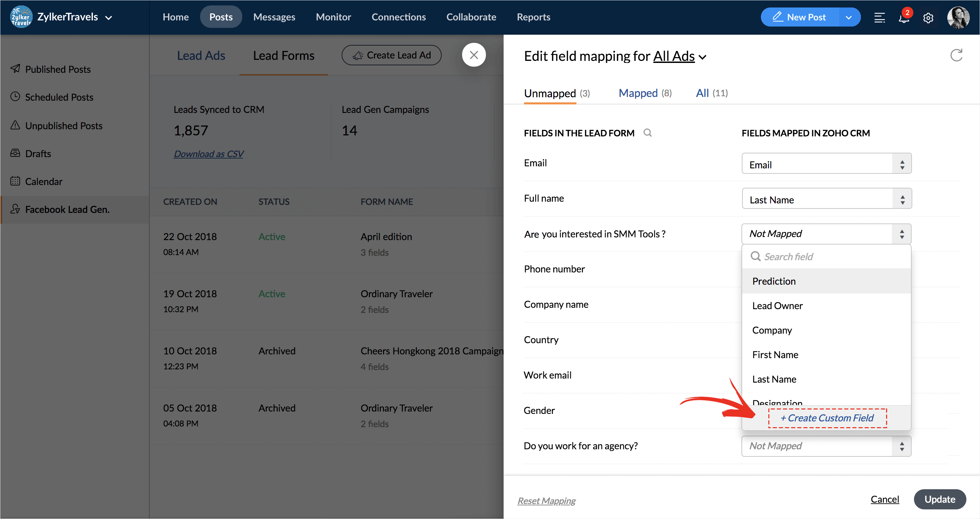
Task: Open the Full name mapping dropdown
Action: (x=826, y=199)
